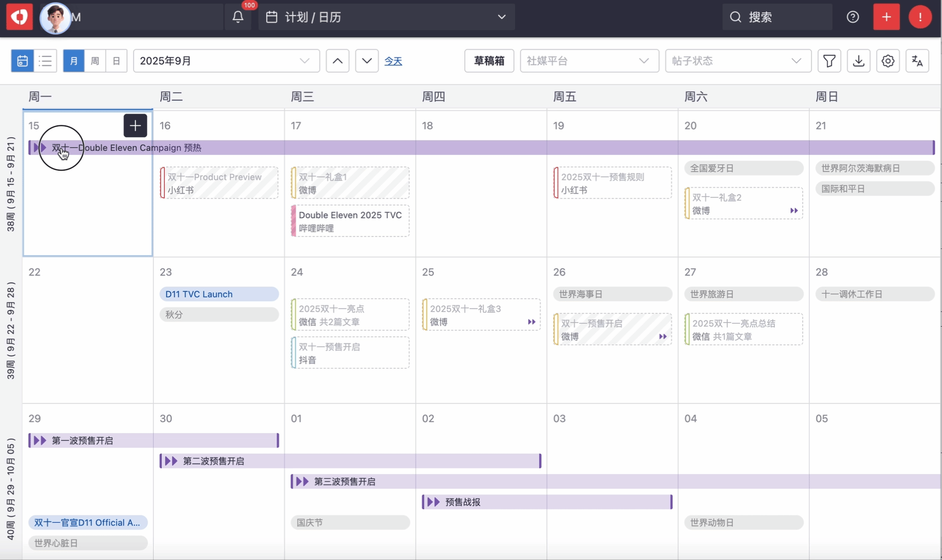This screenshot has height=560, width=942.
Task: Click the translate language icon
Action: 917,61
